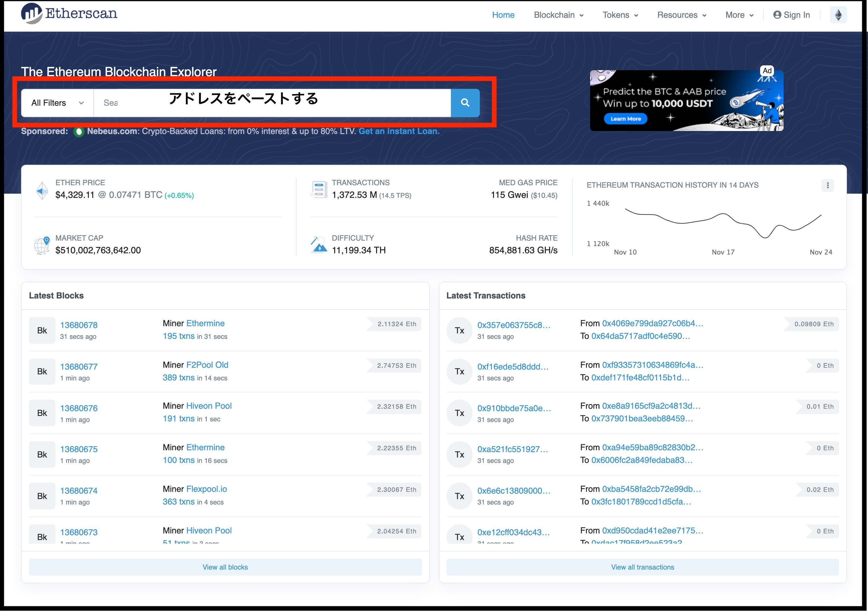Open miner Hiveon Pool for block 13680676

click(209, 406)
